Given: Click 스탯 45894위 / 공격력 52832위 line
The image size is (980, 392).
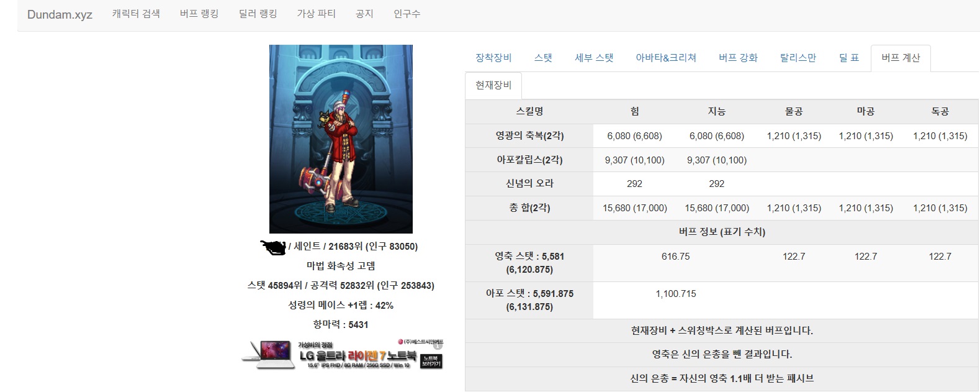Looking at the screenshot, I should 341,286.
